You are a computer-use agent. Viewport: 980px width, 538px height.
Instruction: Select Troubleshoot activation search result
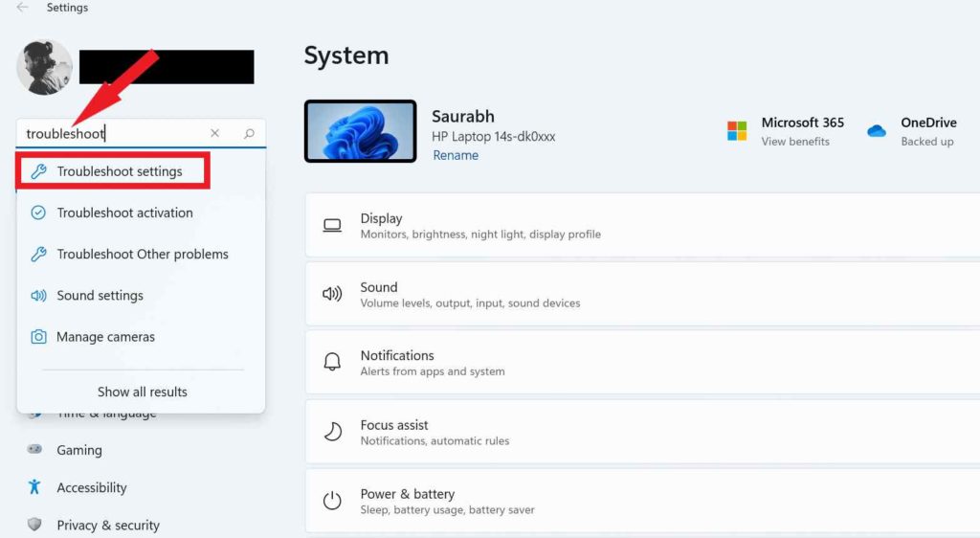(142, 213)
